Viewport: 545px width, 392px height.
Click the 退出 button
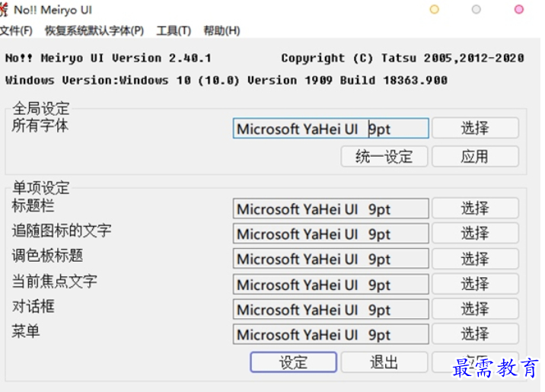[x=384, y=362]
